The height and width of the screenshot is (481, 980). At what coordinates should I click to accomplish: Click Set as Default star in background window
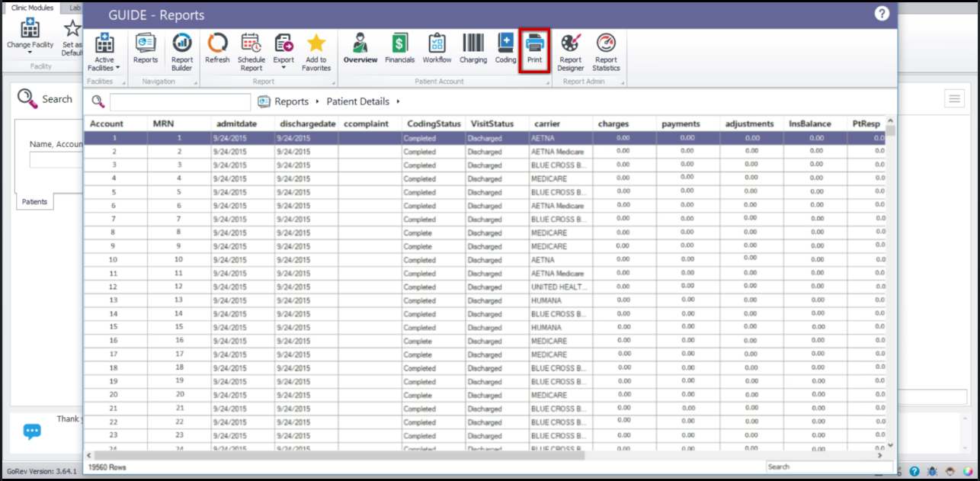point(72,37)
